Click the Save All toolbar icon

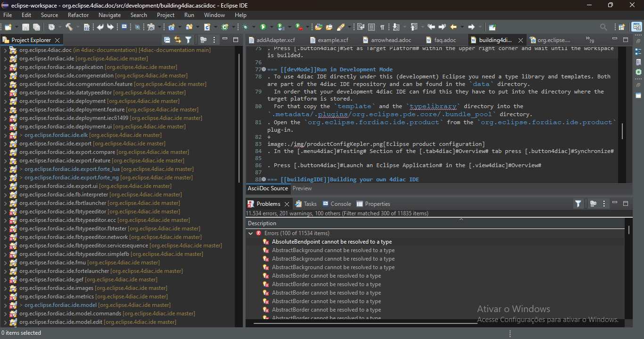pyautogui.click(x=36, y=27)
